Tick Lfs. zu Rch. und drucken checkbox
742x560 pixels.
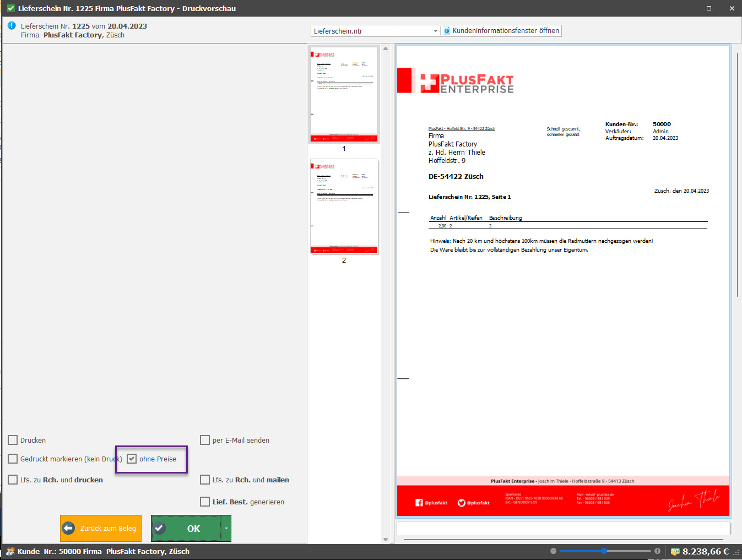pyautogui.click(x=13, y=480)
